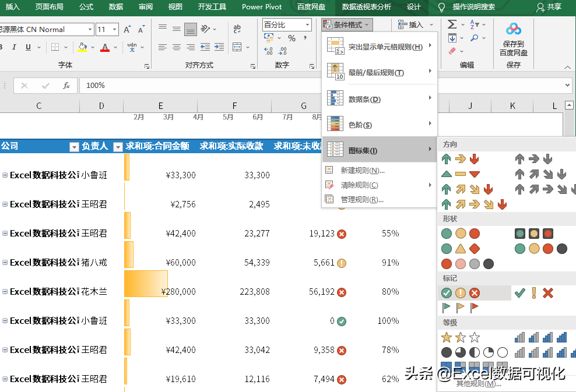Collapse the 花木兰 Excel数据科技 row
The width and height of the screenshot is (576, 392).
(x=5, y=291)
